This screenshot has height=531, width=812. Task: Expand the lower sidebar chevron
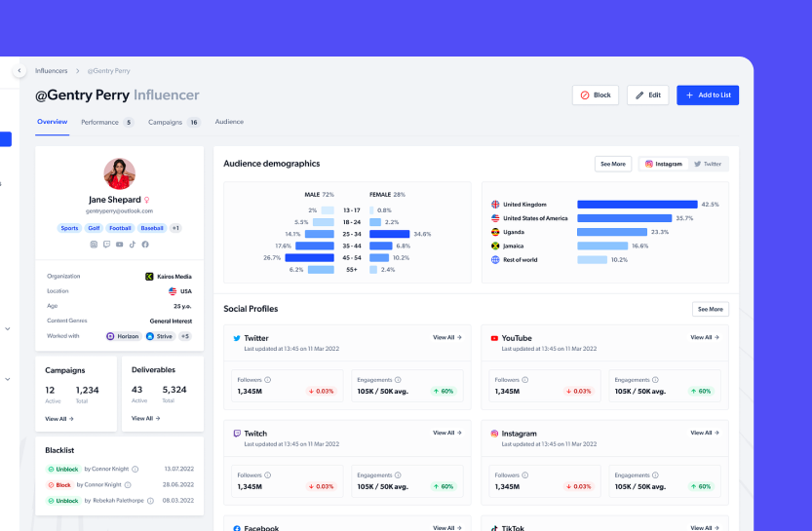[8, 379]
